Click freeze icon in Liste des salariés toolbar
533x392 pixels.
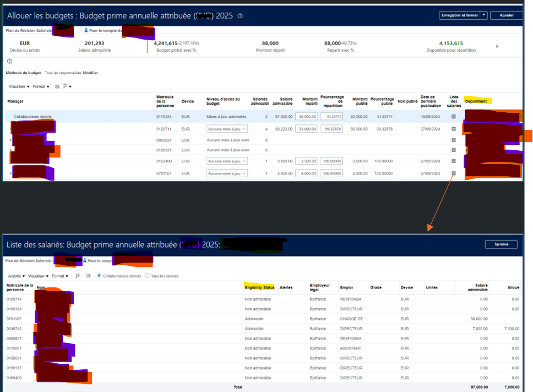coord(78,276)
